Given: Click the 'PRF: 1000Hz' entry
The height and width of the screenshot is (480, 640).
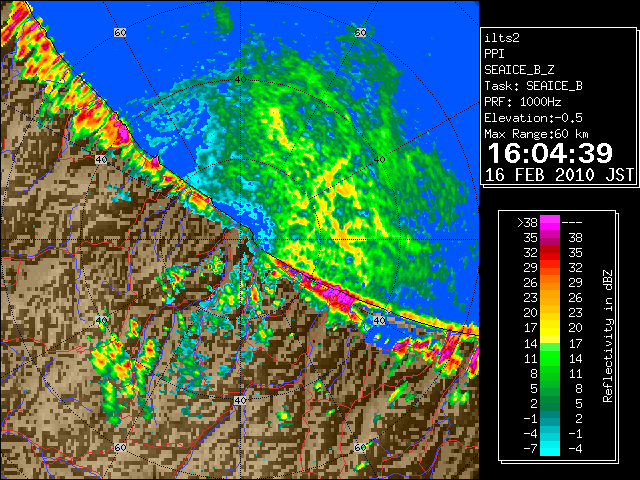Looking at the screenshot, I should click(523, 102).
